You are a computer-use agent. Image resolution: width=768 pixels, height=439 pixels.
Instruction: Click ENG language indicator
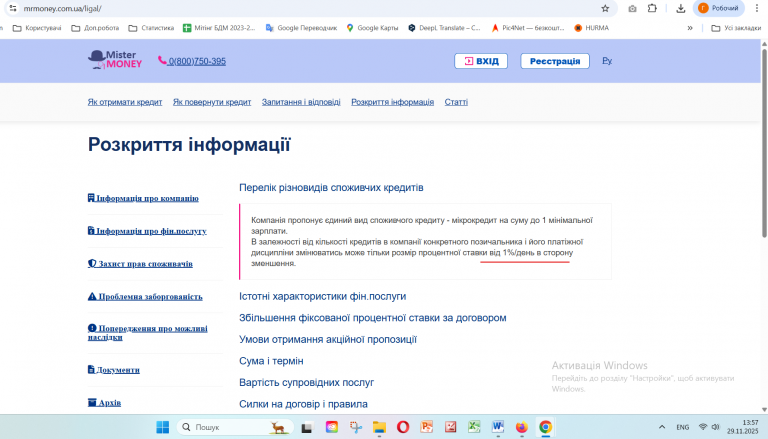click(682, 427)
